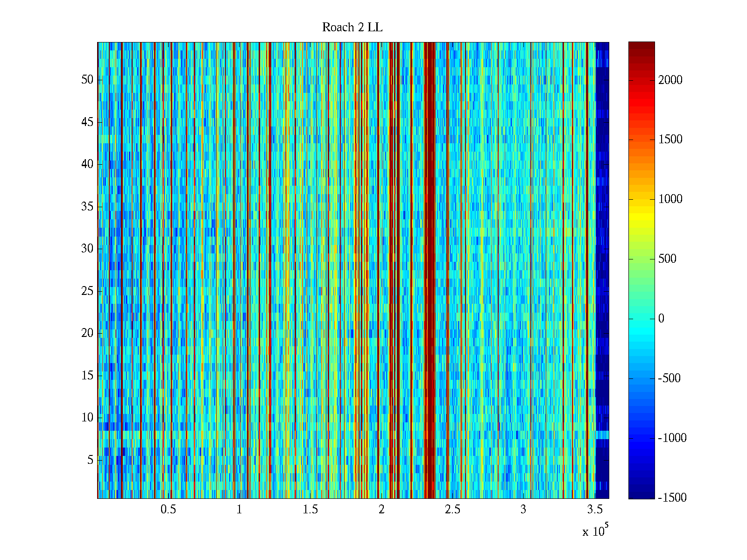Click the dark red top of the colorbar
Screen dimensions: 747x560
[x=641, y=49]
